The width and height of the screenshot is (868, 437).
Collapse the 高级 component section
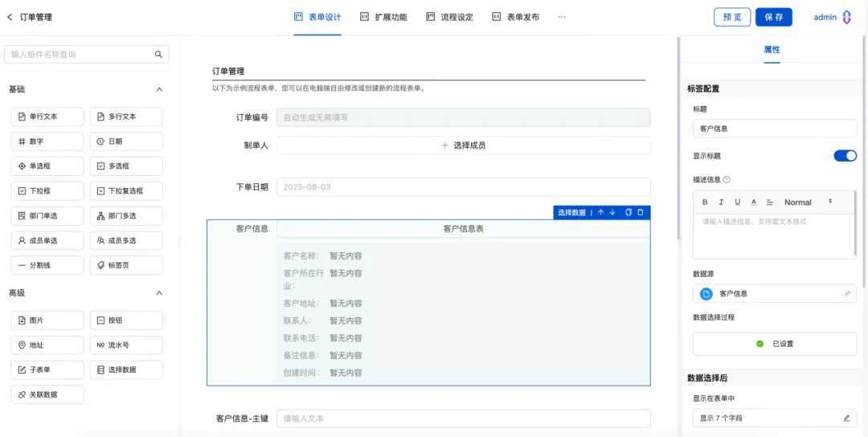tap(159, 292)
